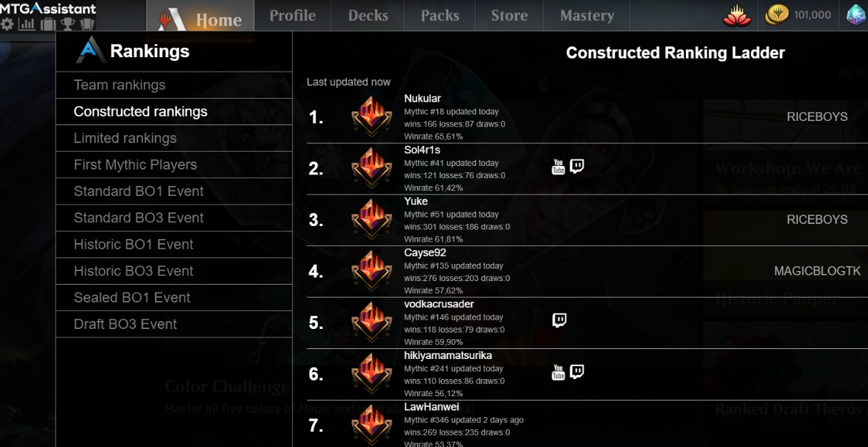Open hikiyamamatsurika's Twitch icon
The image size is (868, 447).
point(577,372)
